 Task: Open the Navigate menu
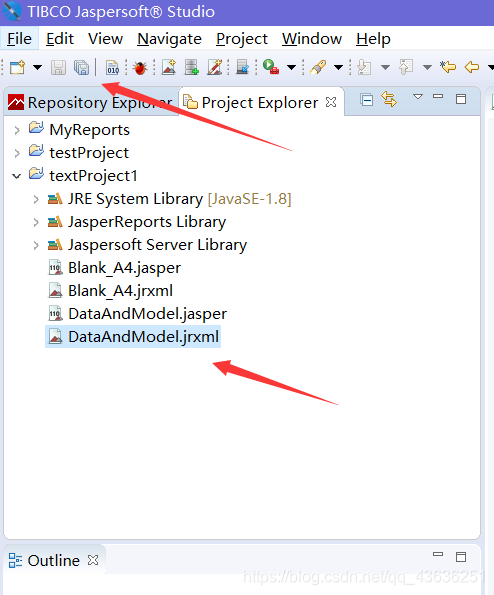click(169, 39)
